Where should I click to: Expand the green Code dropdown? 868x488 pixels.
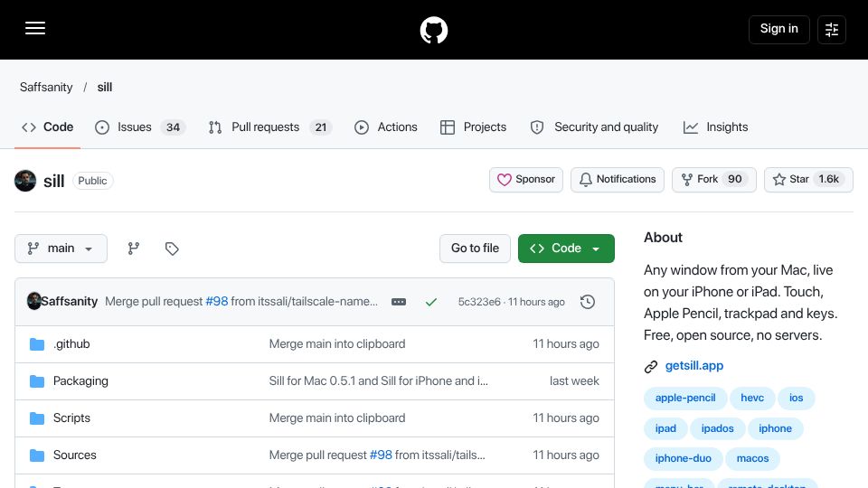pyautogui.click(x=566, y=249)
